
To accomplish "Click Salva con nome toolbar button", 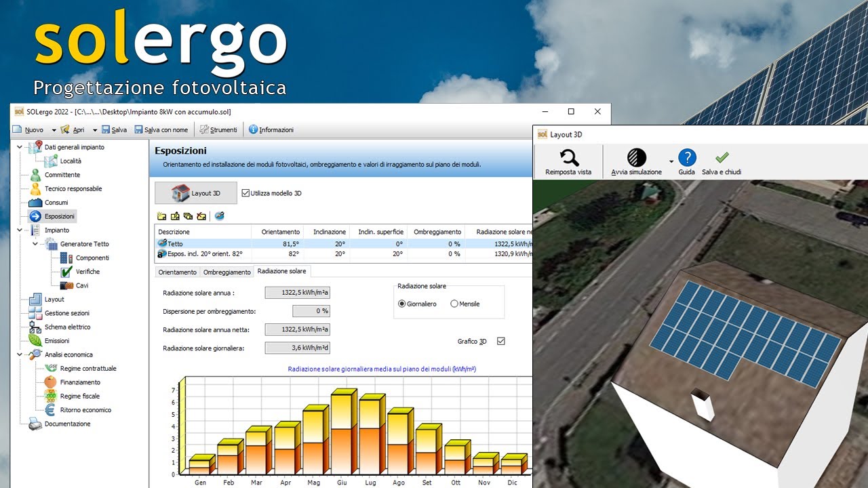I will tap(161, 129).
